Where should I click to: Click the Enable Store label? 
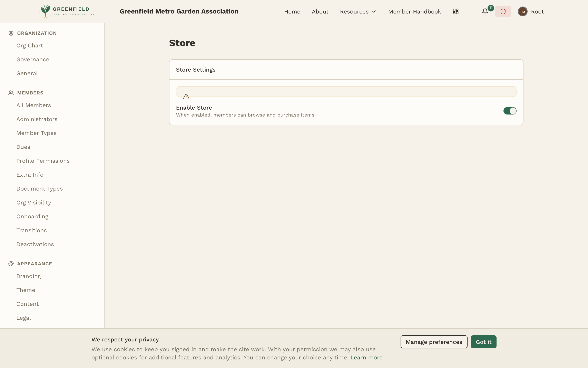[x=194, y=108]
